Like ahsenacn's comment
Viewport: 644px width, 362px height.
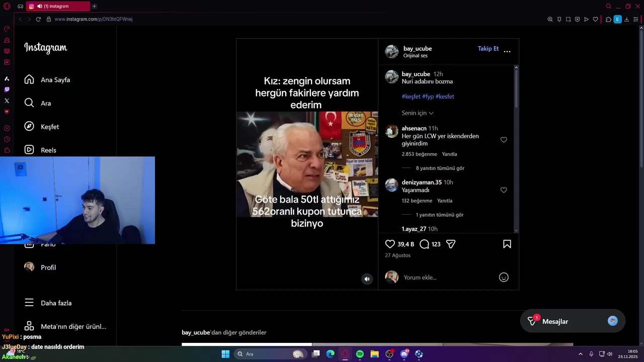504,140
